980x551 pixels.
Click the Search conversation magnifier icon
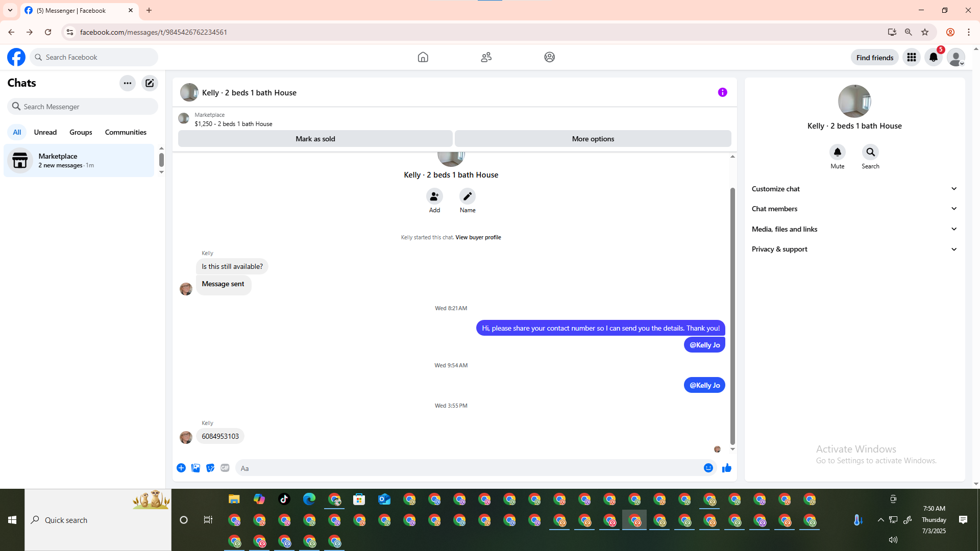click(x=870, y=152)
